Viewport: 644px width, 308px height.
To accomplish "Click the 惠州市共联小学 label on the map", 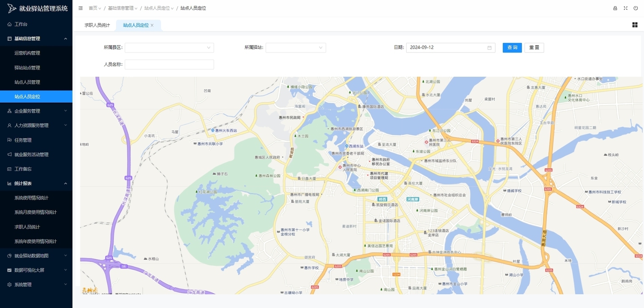I will coord(210,144).
